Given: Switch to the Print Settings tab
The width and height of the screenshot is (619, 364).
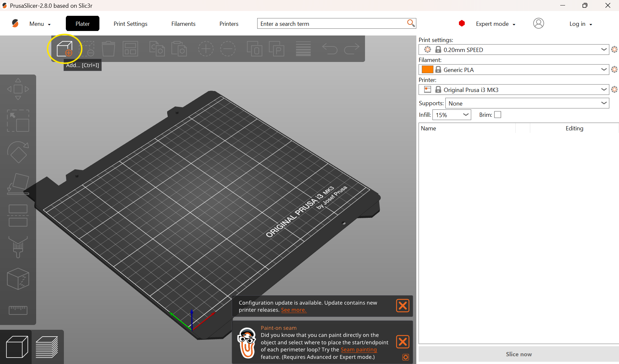Looking at the screenshot, I should tap(130, 24).
